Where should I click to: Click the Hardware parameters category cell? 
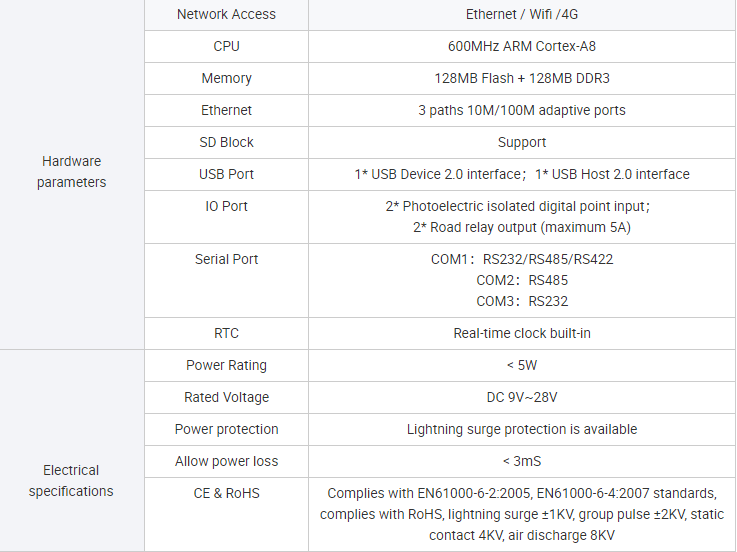71,172
